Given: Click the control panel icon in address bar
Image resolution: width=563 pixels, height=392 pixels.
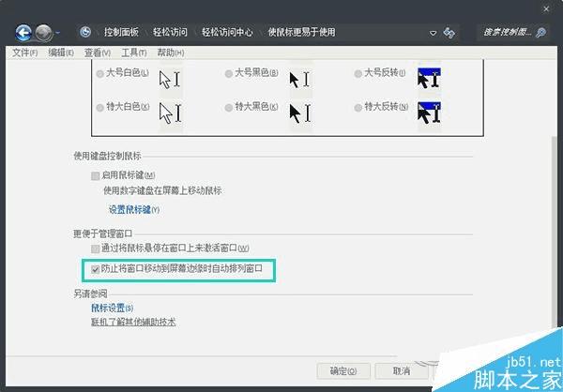Looking at the screenshot, I should (x=85, y=32).
